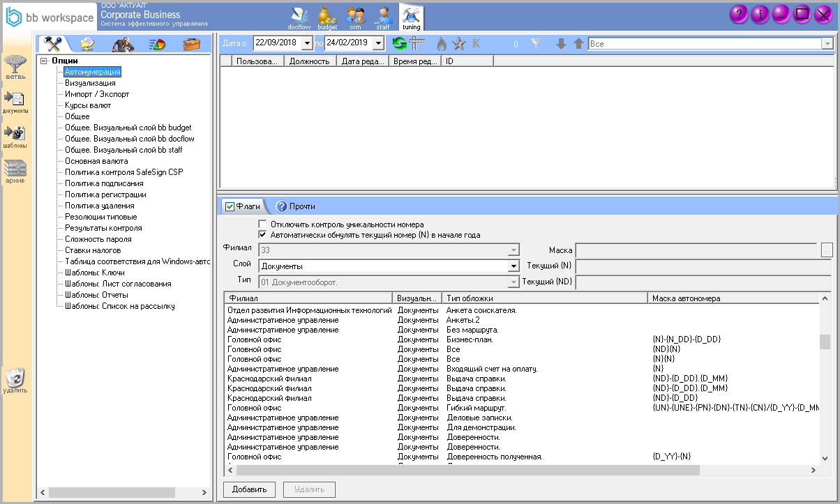Select 'Курсы валют' in options tree

(88, 105)
